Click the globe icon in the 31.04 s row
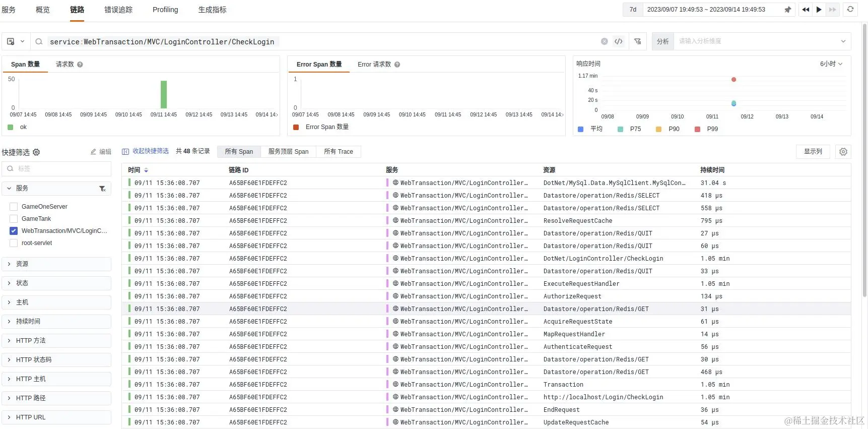 (396, 183)
